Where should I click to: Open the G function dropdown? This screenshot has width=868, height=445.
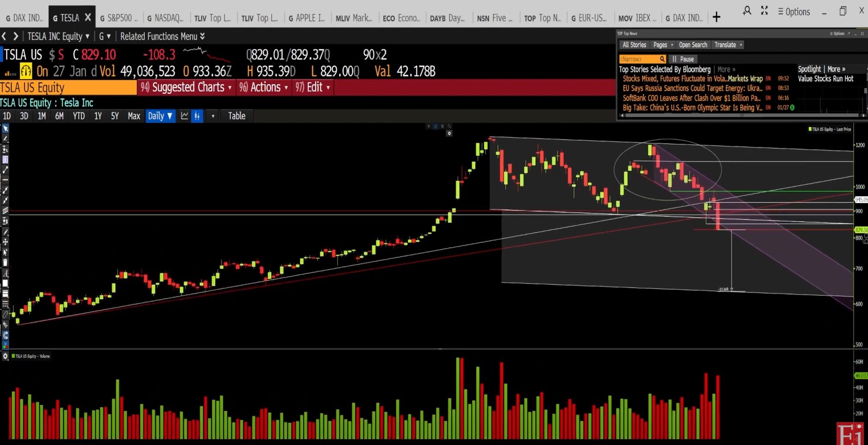click(105, 36)
